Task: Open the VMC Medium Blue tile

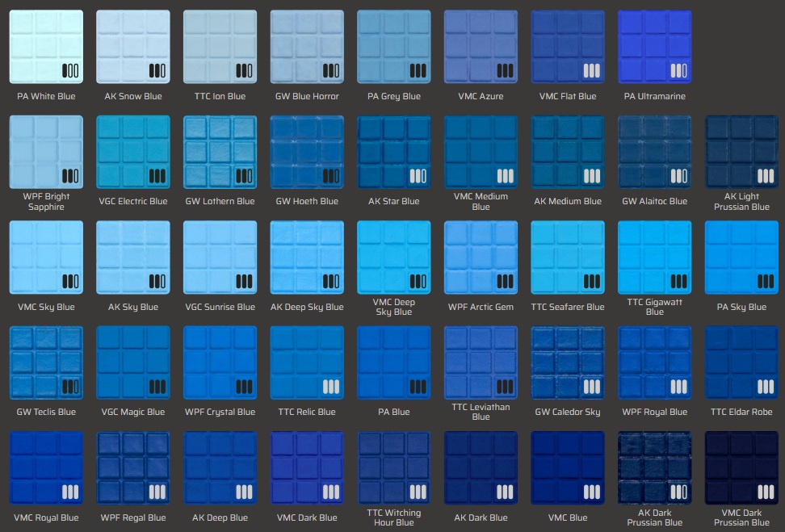Action: [x=481, y=152]
